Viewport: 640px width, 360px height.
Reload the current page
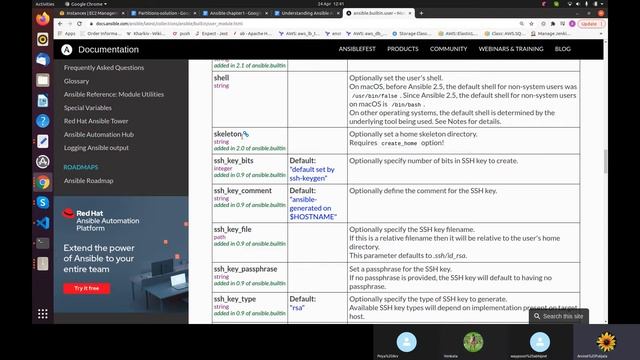tap(79, 24)
